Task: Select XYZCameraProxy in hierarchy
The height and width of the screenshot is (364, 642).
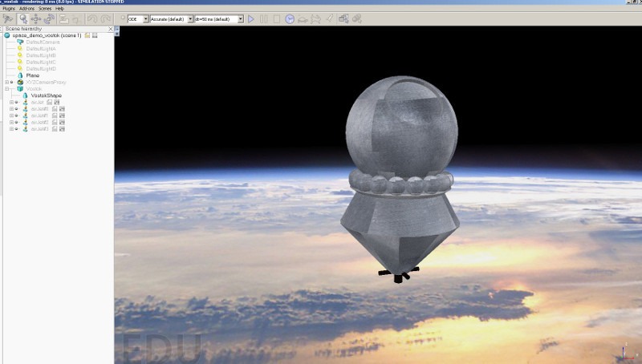Action: tap(46, 83)
